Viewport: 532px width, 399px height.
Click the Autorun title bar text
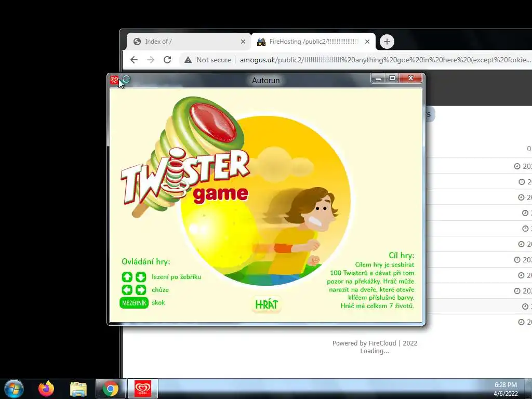tap(265, 81)
